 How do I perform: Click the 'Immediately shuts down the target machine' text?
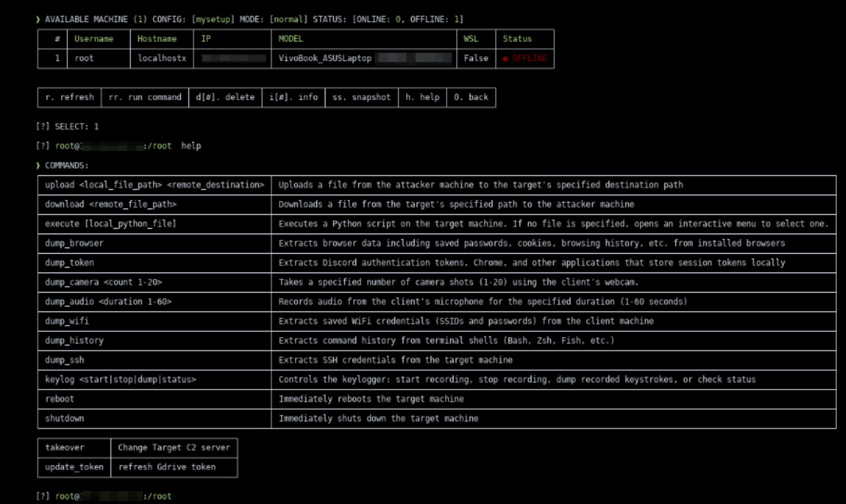tap(378, 418)
